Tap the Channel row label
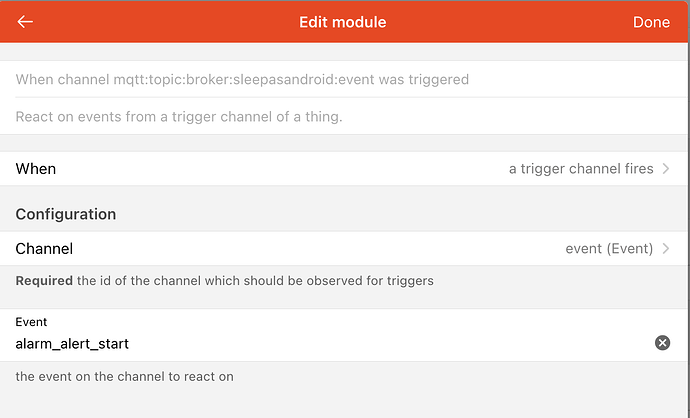The image size is (690, 418). coord(44,249)
